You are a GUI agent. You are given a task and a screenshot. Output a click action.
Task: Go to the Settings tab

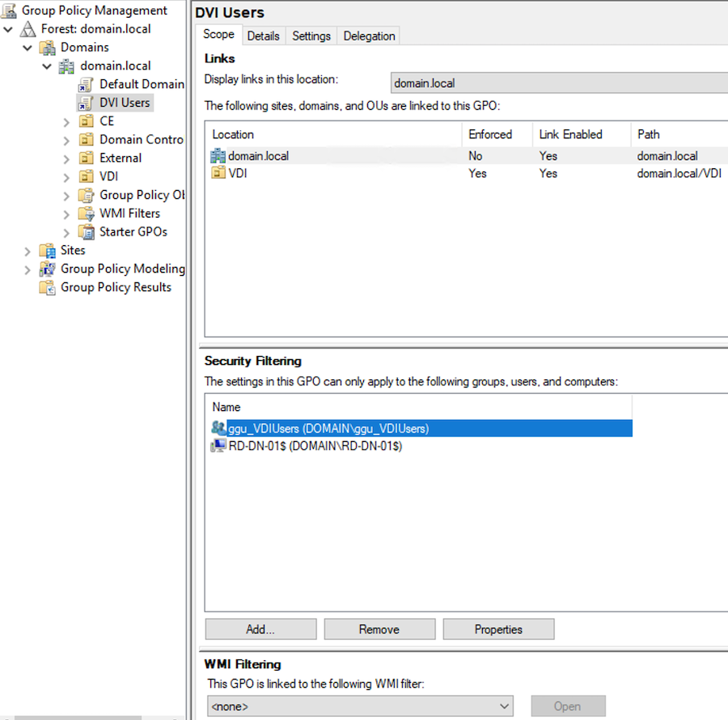point(311,36)
